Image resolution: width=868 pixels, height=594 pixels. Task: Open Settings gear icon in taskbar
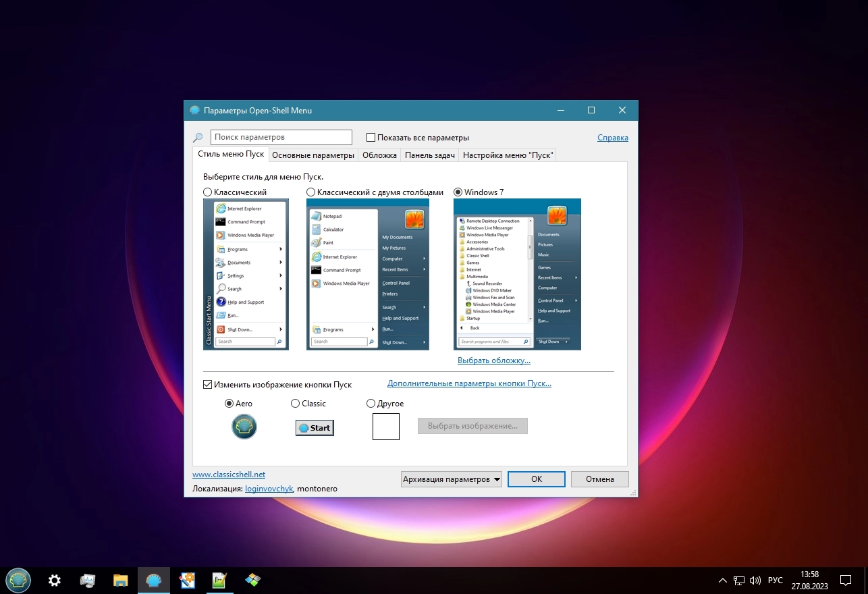pos(55,580)
